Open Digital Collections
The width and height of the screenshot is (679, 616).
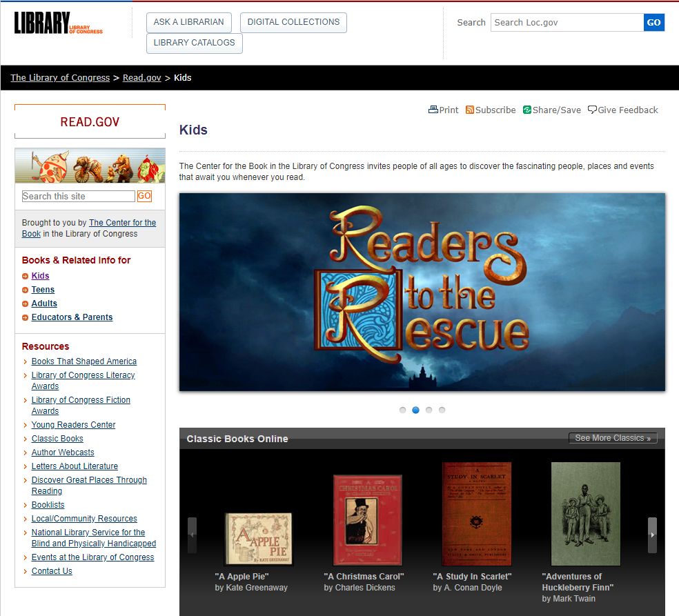pyautogui.click(x=293, y=22)
